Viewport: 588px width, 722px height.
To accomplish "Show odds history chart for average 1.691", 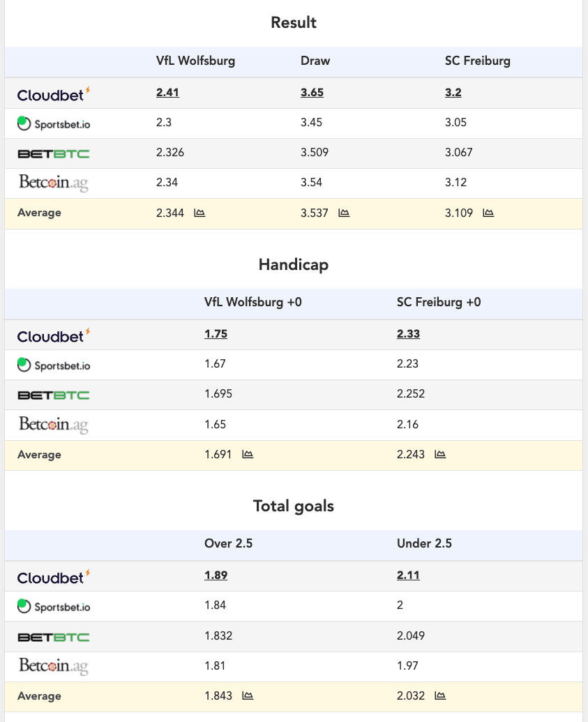I will click(248, 454).
